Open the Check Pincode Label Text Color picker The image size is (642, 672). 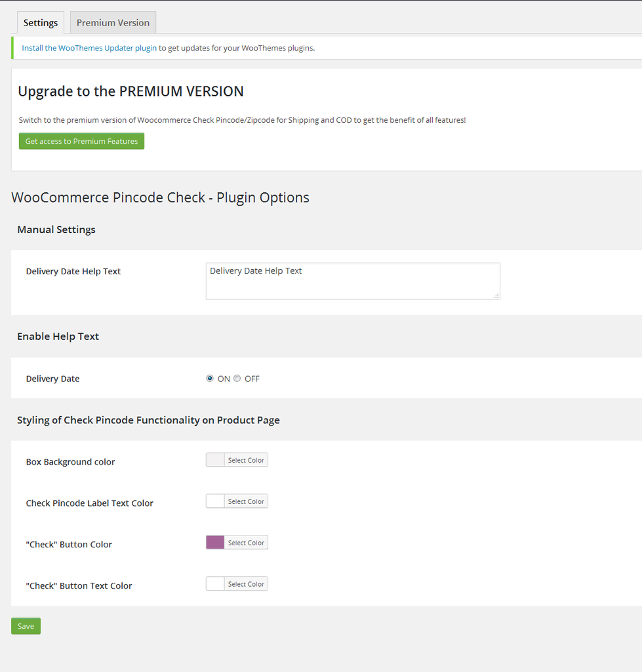pyautogui.click(x=245, y=501)
